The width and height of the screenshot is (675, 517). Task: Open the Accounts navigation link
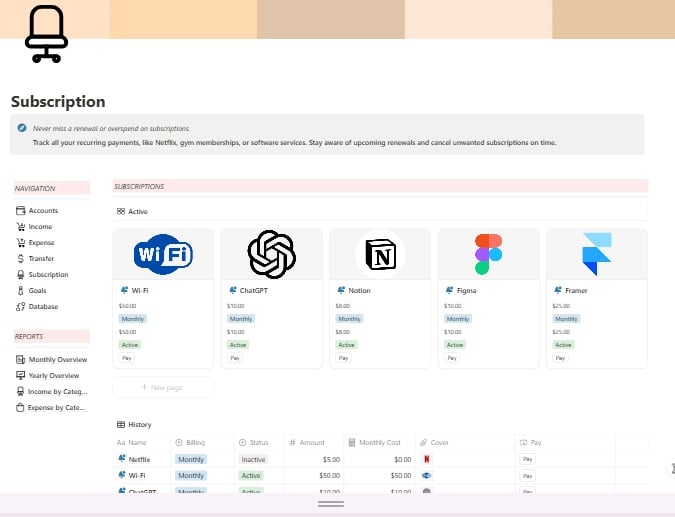tap(43, 211)
